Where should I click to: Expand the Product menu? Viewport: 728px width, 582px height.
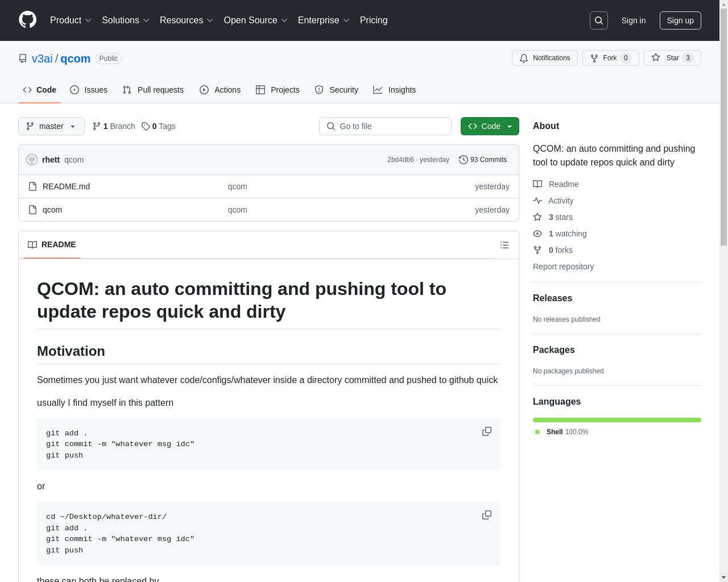tap(71, 20)
